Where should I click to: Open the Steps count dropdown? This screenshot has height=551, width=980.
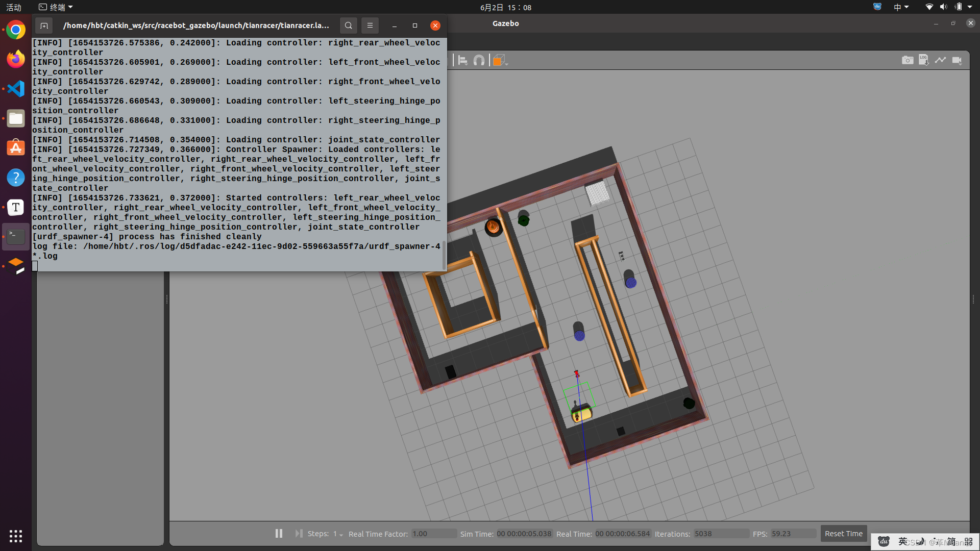click(338, 534)
